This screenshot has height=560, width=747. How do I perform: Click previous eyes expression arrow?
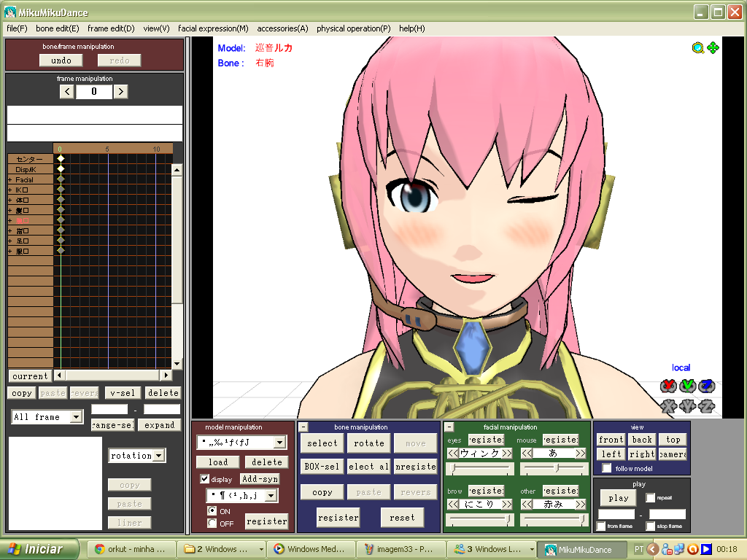[452, 454]
